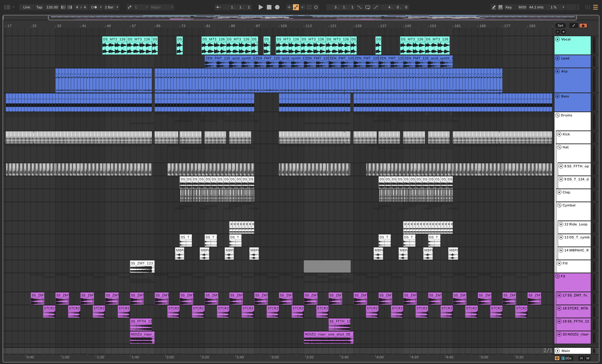Toggle the Automation Arm link icon
This screenshot has width=602, height=364.
296,7
